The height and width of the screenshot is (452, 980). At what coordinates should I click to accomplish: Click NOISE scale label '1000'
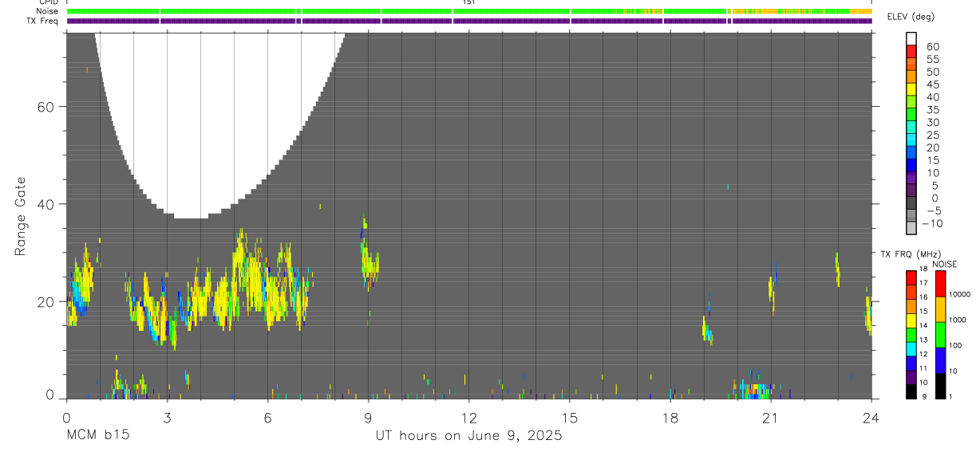coord(957,320)
